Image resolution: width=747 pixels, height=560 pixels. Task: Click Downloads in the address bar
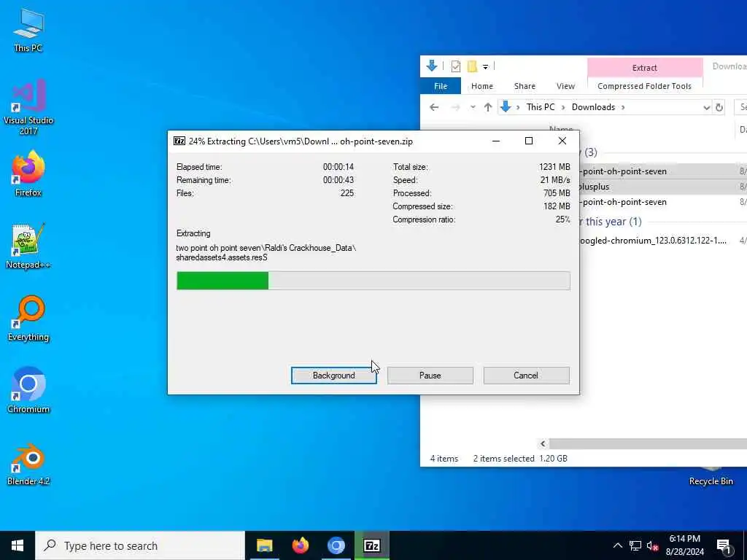click(x=593, y=107)
